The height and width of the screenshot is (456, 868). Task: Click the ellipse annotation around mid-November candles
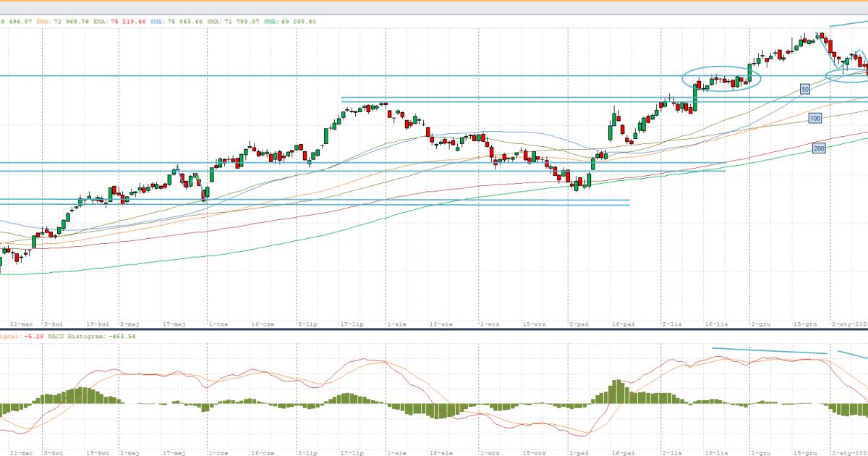[x=721, y=68]
